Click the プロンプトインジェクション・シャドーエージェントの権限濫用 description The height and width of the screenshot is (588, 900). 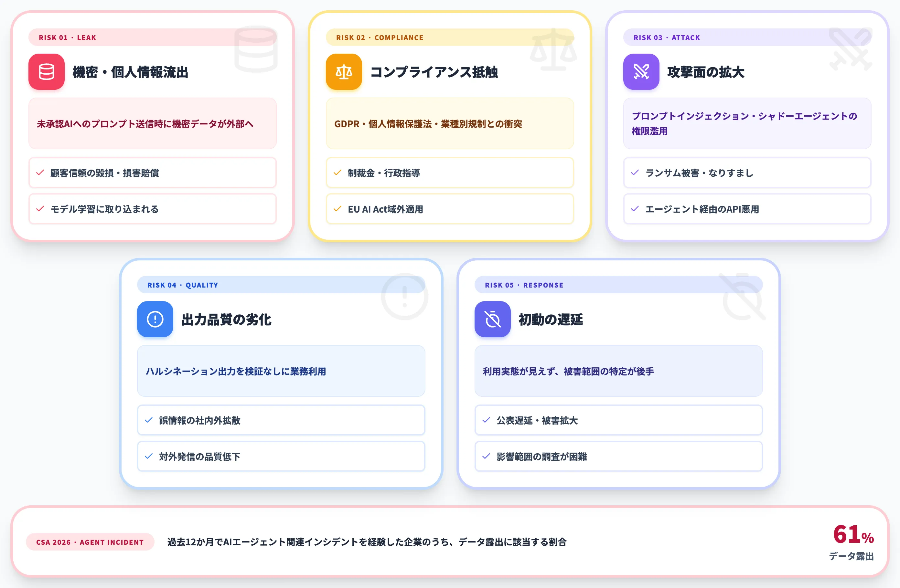point(744,123)
